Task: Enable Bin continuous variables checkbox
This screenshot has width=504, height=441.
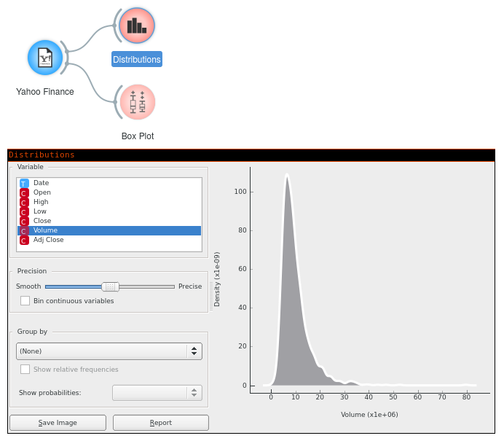Action: pyautogui.click(x=25, y=300)
